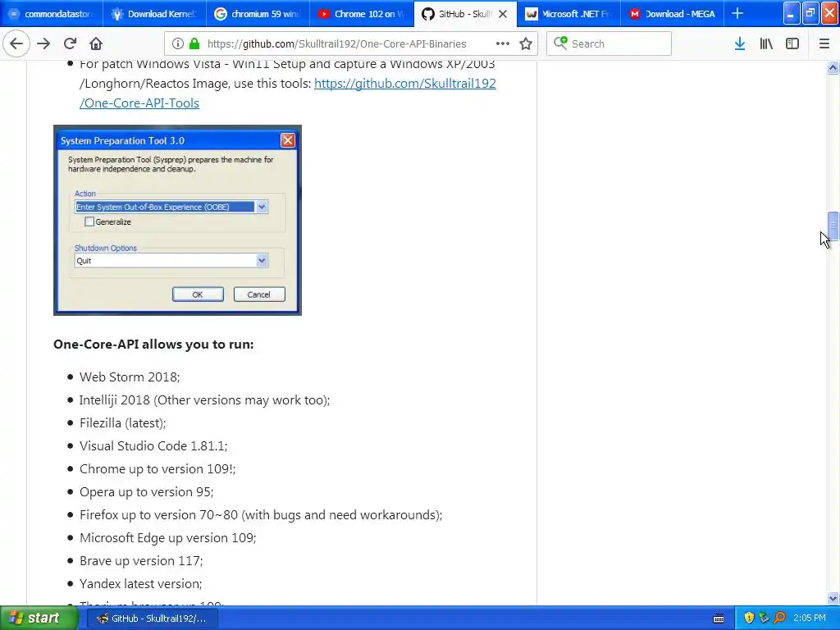The width and height of the screenshot is (840, 630).
Task: Click the tray icon beside the shield
Action: tap(765, 619)
